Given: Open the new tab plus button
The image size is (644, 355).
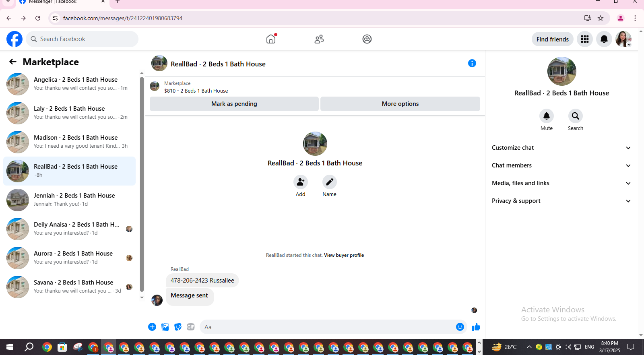Looking at the screenshot, I should 118,2.
